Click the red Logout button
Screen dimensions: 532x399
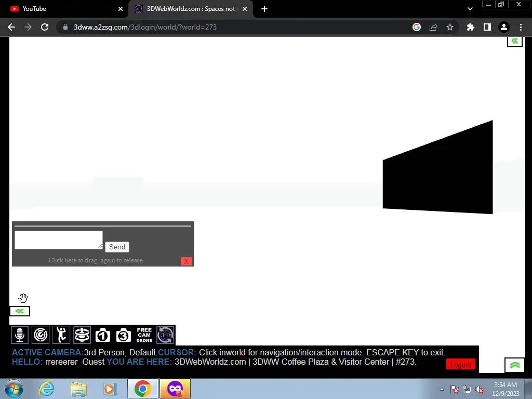coord(461,365)
